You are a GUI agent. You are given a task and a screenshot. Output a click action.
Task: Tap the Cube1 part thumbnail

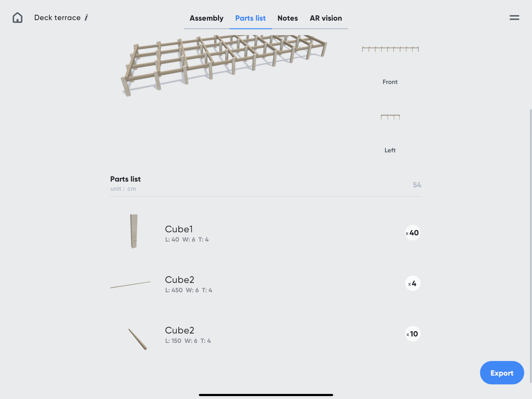pos(134,231)
